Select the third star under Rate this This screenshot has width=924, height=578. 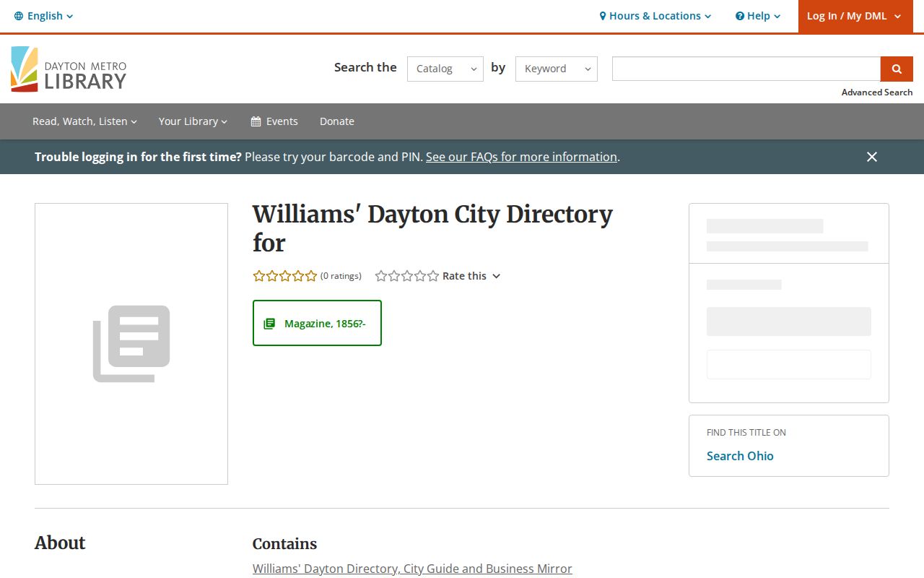click(x=407, y=276)
